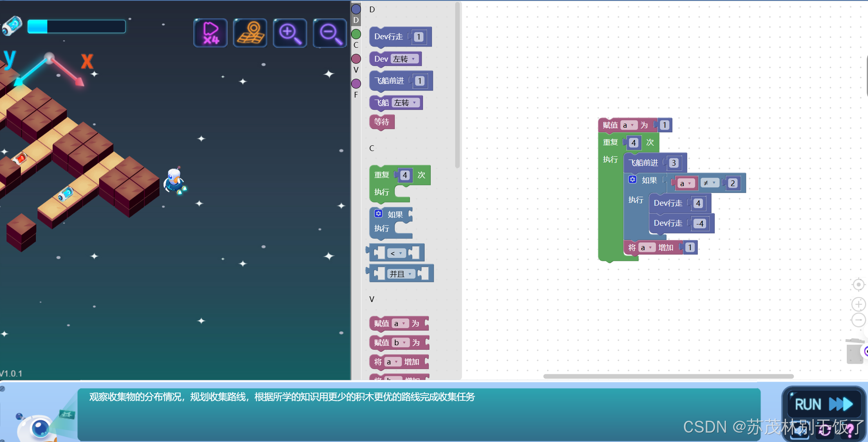Image resolution: width=868 pixels, height=442 pixels.
Task: Open variable a dropdown in 赋值 workspace block
Action: click(629, 125)
